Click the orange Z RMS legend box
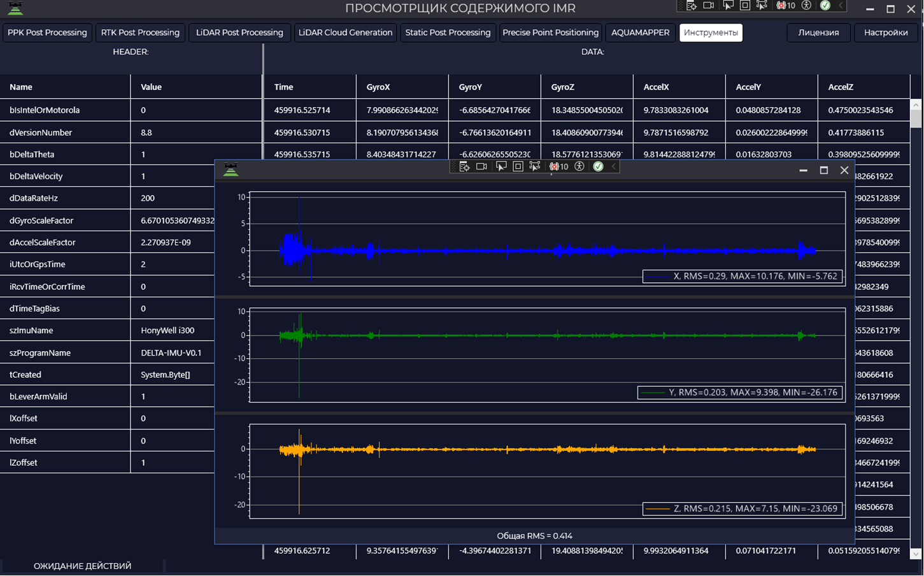 (743, 508)
